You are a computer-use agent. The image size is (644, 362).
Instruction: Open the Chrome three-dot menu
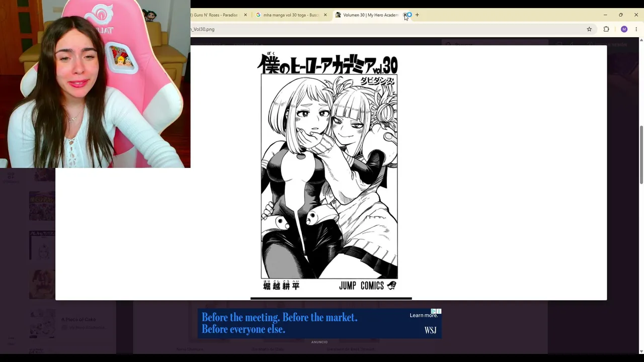(636, 29)
